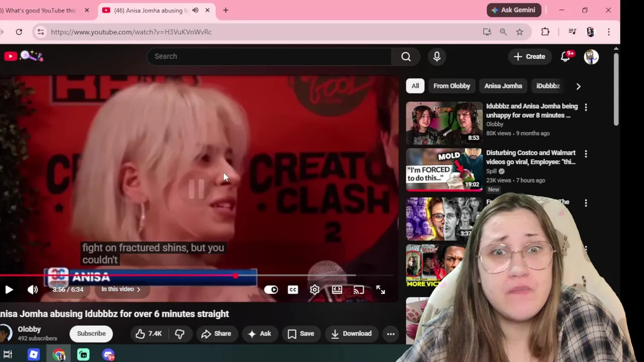644x362 pixels.
Task: Like the video with 7.4K thumbs up
Action: point(148,334)
